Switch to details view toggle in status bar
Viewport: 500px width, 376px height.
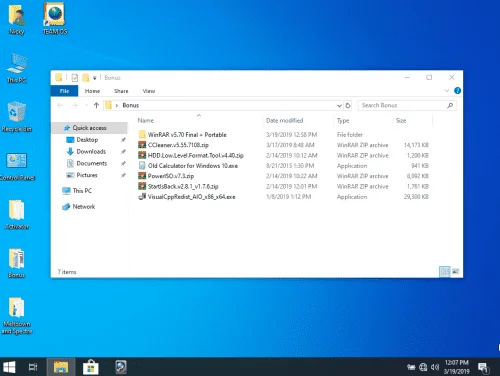pyautogui.click(x=445, y=271)
